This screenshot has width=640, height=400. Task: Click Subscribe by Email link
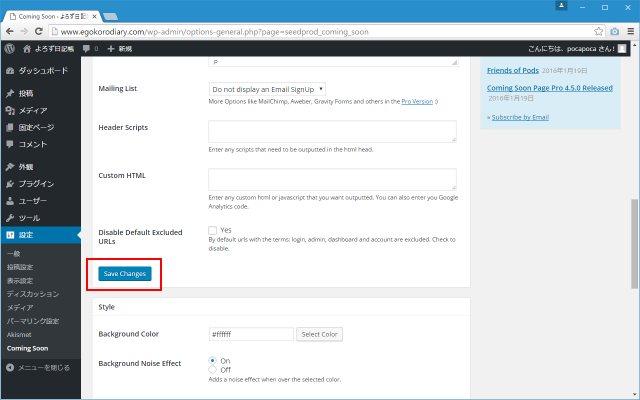[x=520, y=117]
